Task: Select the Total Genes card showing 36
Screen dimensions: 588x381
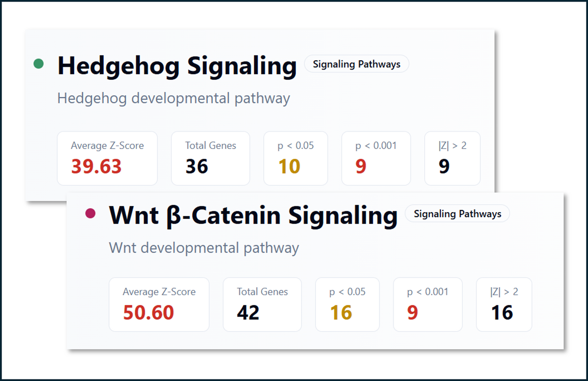Action: click(x=210, y=158)
